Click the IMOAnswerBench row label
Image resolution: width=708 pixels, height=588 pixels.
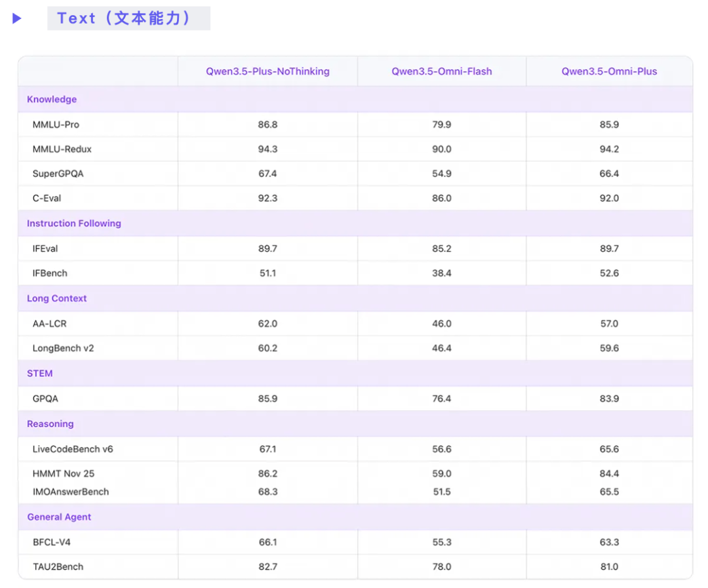point(71,492)
